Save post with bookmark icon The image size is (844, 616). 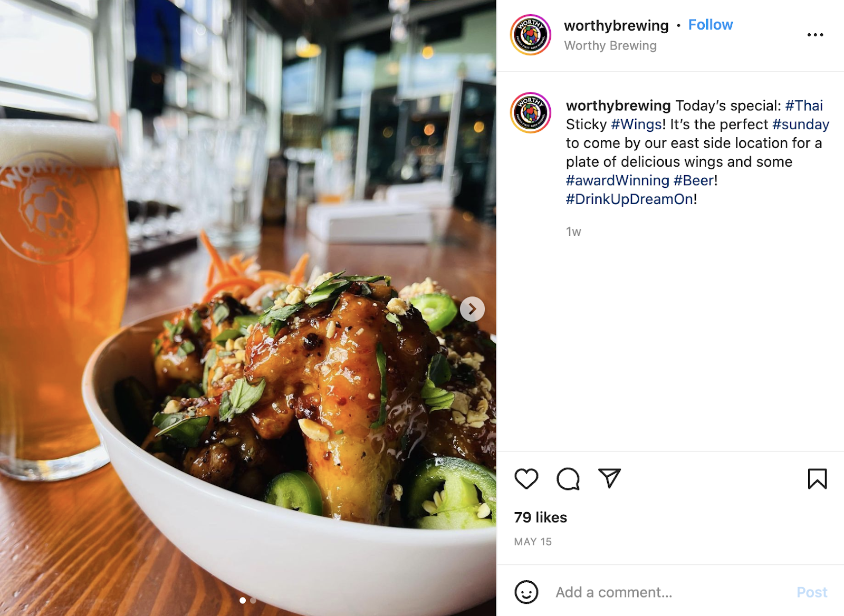817,479
